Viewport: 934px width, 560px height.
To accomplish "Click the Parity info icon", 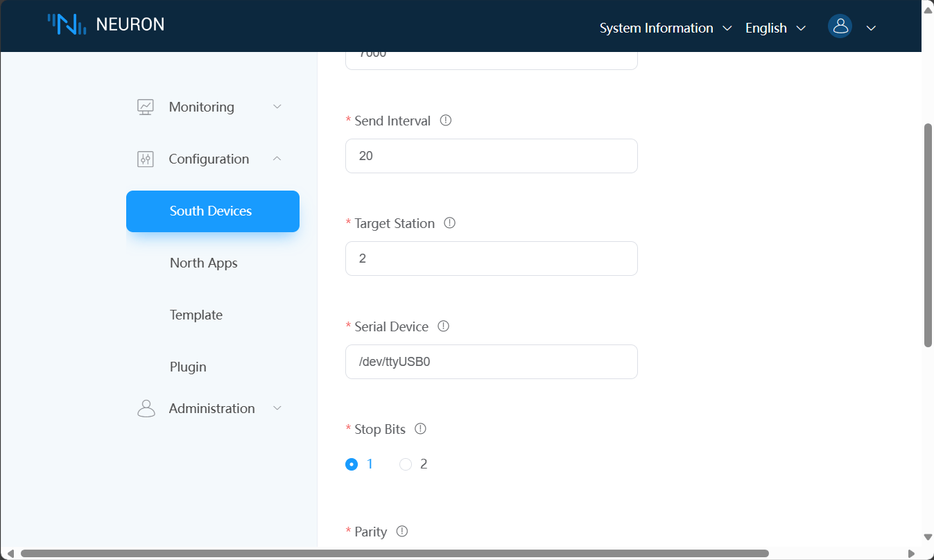I will pos(402,531).
